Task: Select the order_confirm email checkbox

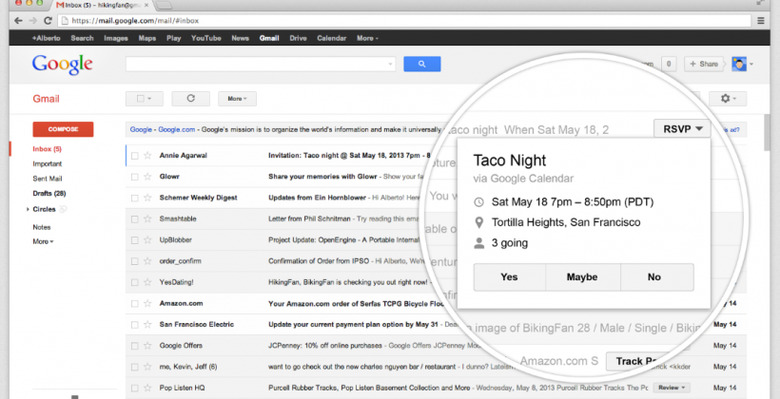Action: tap(134, 261)
